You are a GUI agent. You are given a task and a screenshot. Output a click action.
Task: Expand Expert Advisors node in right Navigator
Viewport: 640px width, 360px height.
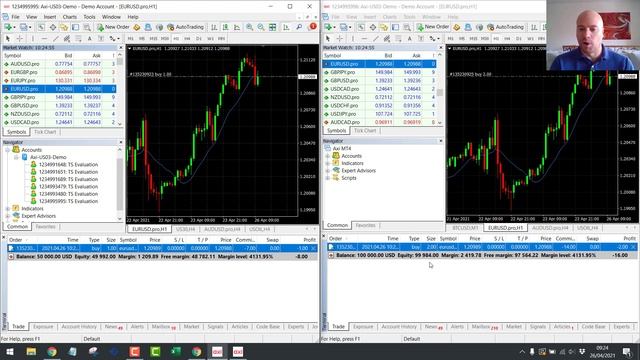coord(328,171)
